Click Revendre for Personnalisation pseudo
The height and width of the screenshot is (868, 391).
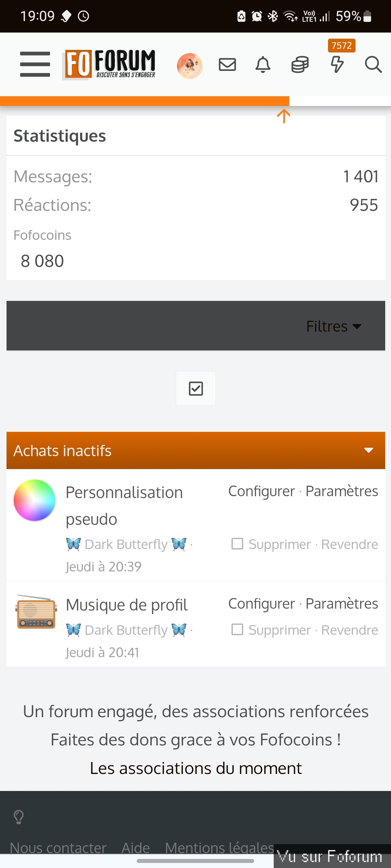(x=349, y=544)
